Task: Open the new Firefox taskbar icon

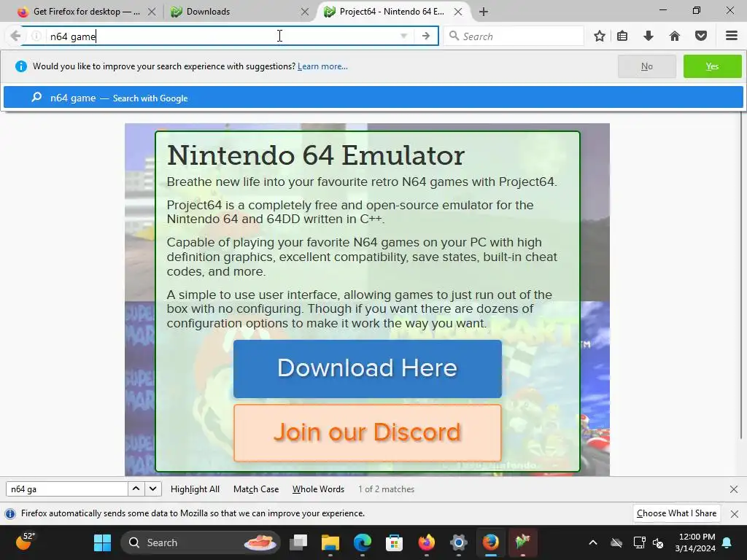Action: pos(426,542)
